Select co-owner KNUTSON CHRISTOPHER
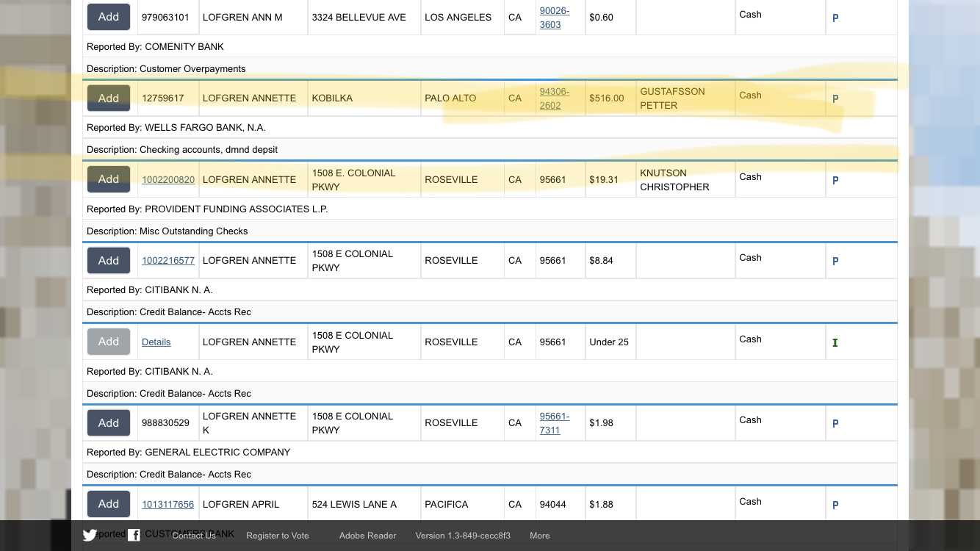The image size is (980, 551). pyautogui.click(x=674, y=180)
